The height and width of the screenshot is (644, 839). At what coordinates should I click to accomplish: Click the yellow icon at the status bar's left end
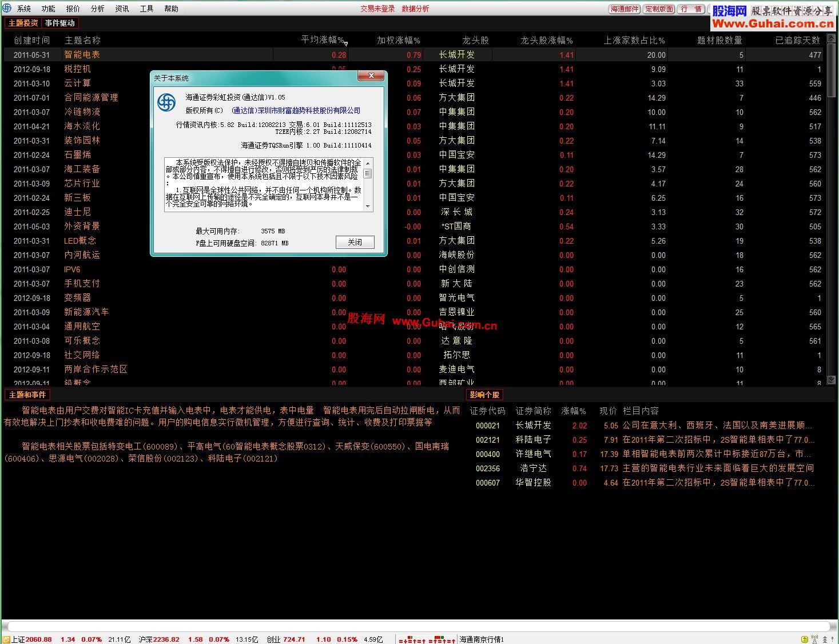6,639
